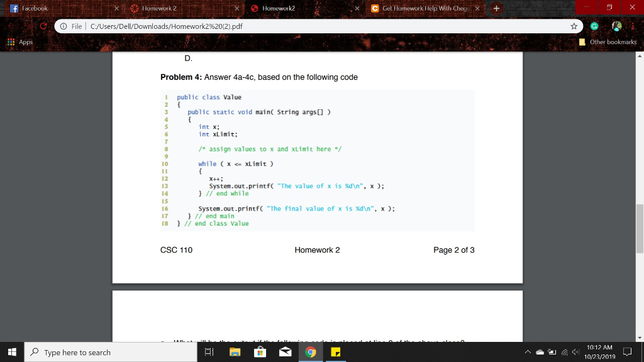The height and width of the screenshot is (362, 644).
Task: Open the OneDrive cloud tray icon
Action: pos(540,352)
